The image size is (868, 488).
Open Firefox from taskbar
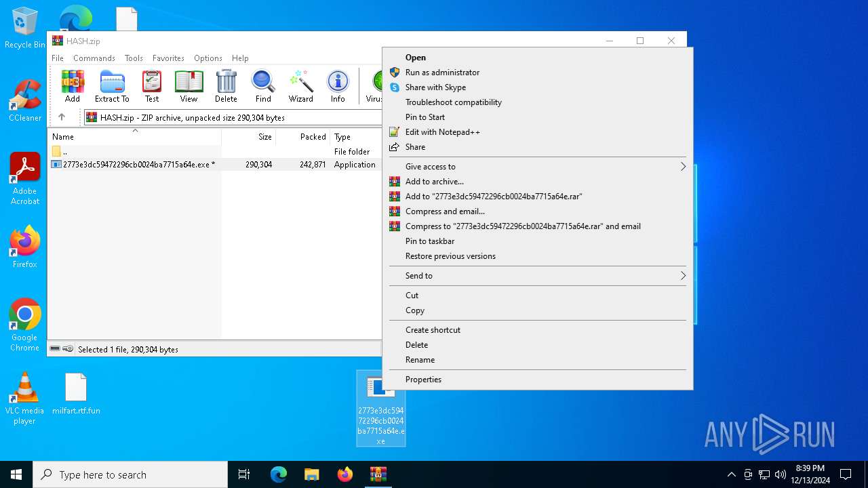tap(345, 474)
